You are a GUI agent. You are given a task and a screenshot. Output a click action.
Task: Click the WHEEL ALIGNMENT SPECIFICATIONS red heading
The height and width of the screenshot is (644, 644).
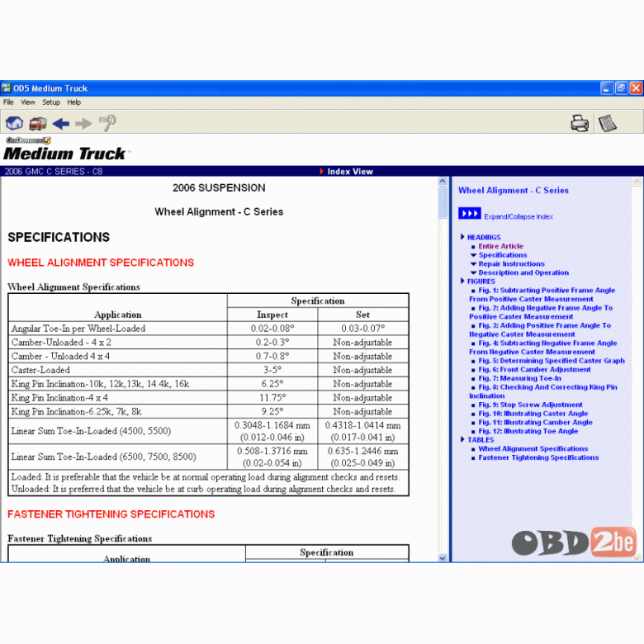(101, 263)
